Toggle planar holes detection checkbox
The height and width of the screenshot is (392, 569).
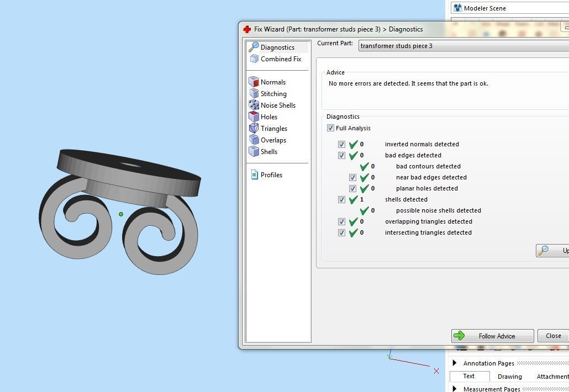pyautogui.click(x=352, y=189)
